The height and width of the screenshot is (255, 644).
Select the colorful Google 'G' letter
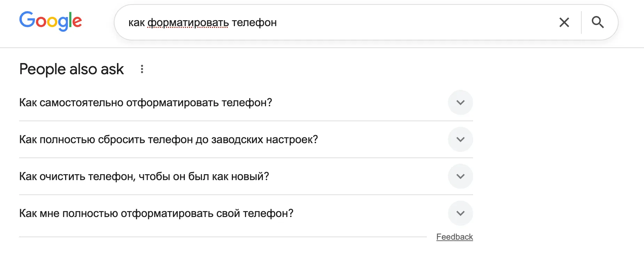pos(27,22)
